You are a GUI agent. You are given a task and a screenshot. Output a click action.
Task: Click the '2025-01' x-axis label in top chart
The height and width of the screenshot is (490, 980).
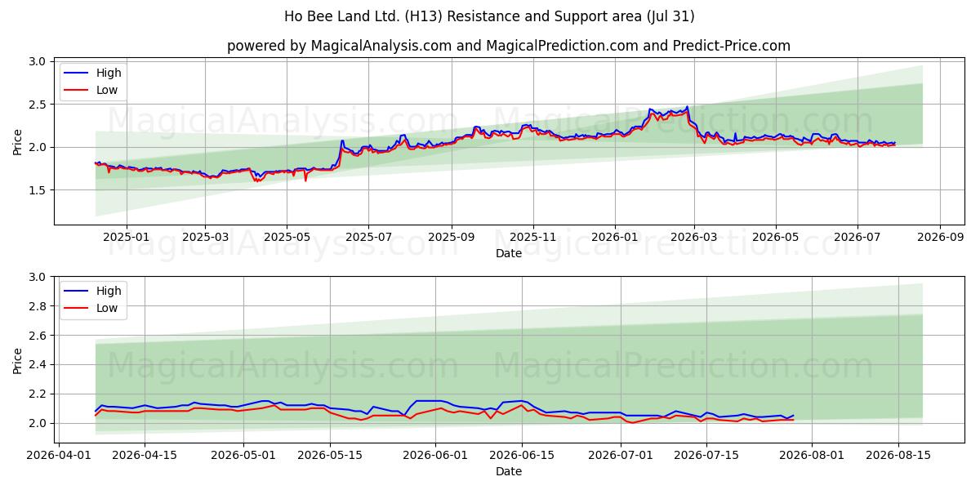coord(126,238)
